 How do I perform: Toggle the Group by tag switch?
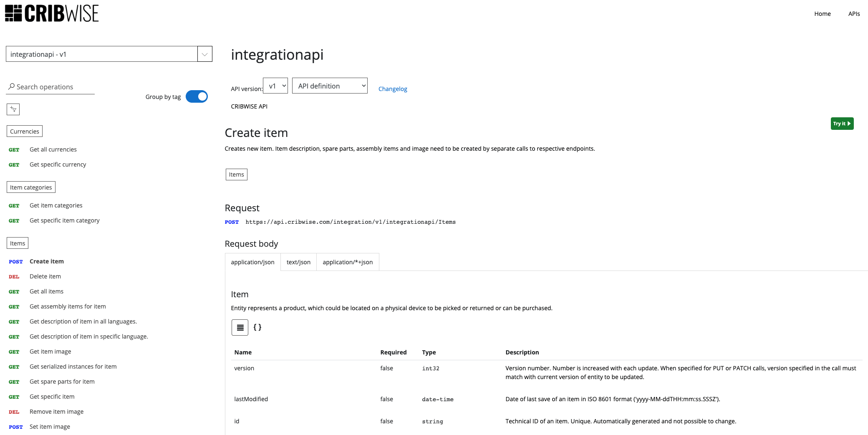[x=197, y=97]
